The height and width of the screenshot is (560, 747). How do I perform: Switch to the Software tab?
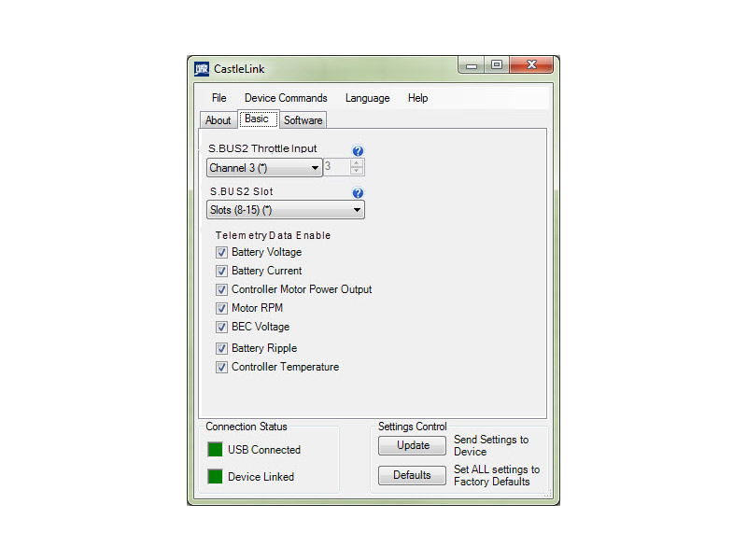pyautogui.click(x=303, y=119)
